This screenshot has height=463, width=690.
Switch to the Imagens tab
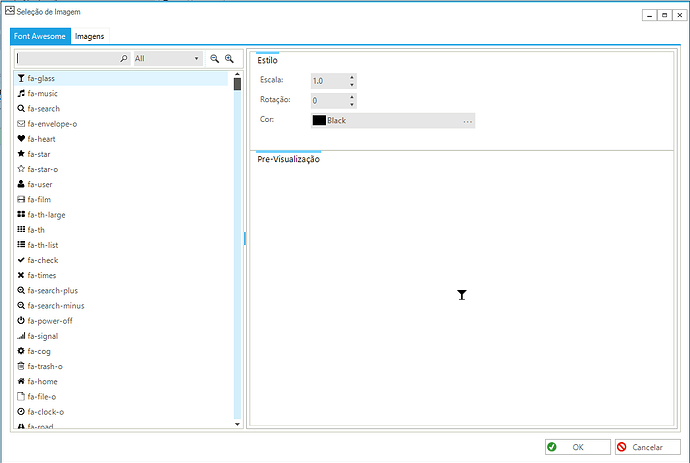coord(90,36)
